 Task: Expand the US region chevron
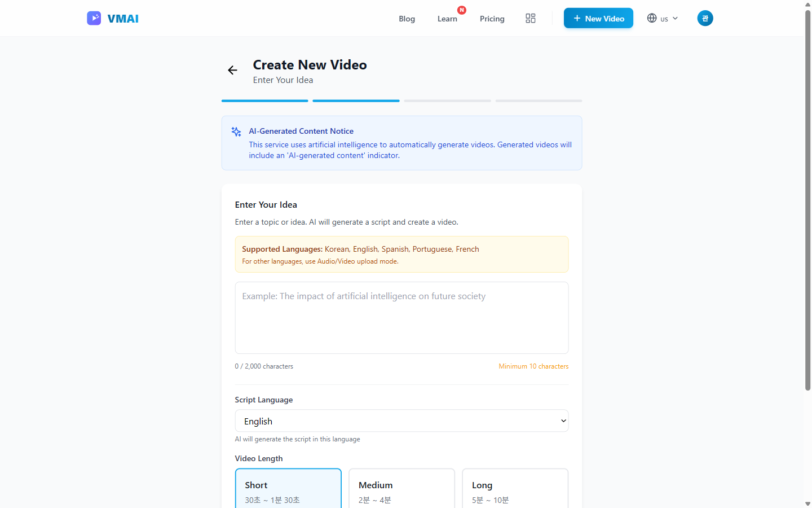pos(675,19)
